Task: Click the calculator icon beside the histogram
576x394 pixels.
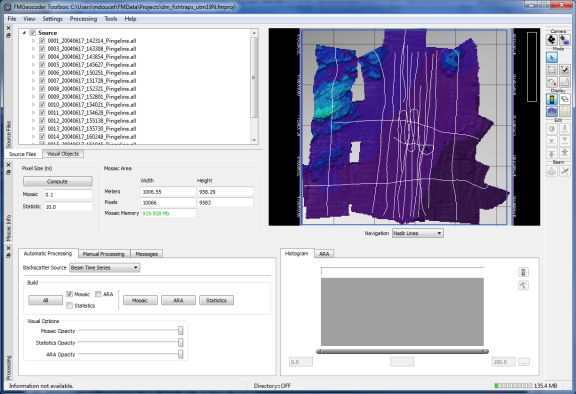Action: point(523,272)
